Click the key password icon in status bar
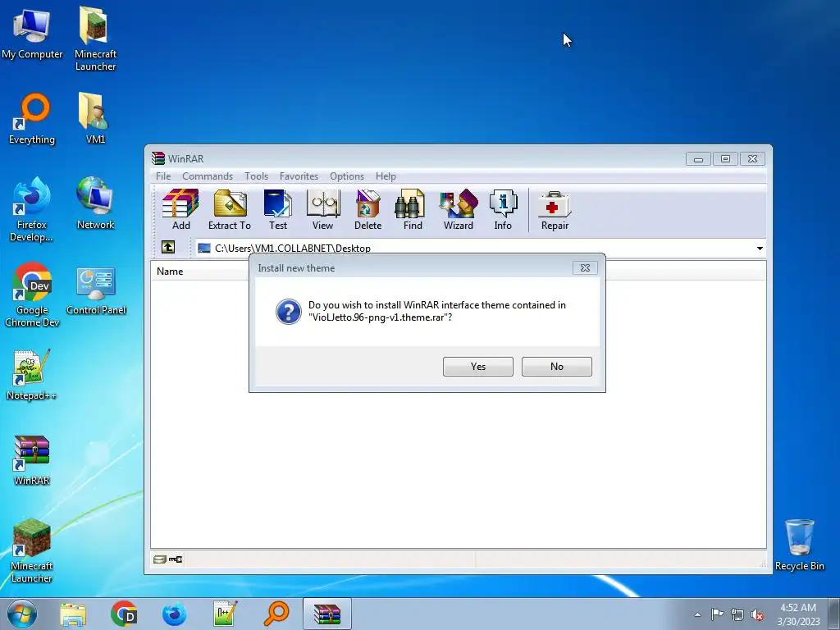The height and width of the screenshot is (630, 840). coord(176,559)
